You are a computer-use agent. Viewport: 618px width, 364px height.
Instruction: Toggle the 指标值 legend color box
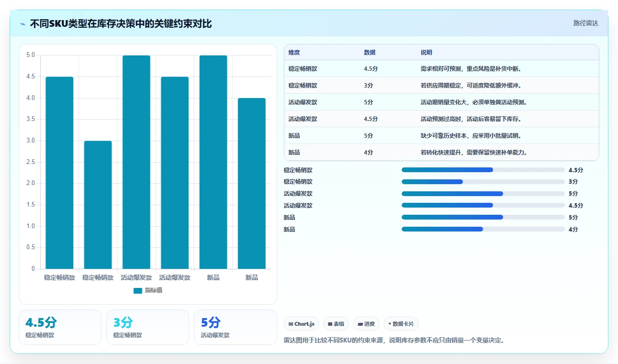(x=138, y=290)
